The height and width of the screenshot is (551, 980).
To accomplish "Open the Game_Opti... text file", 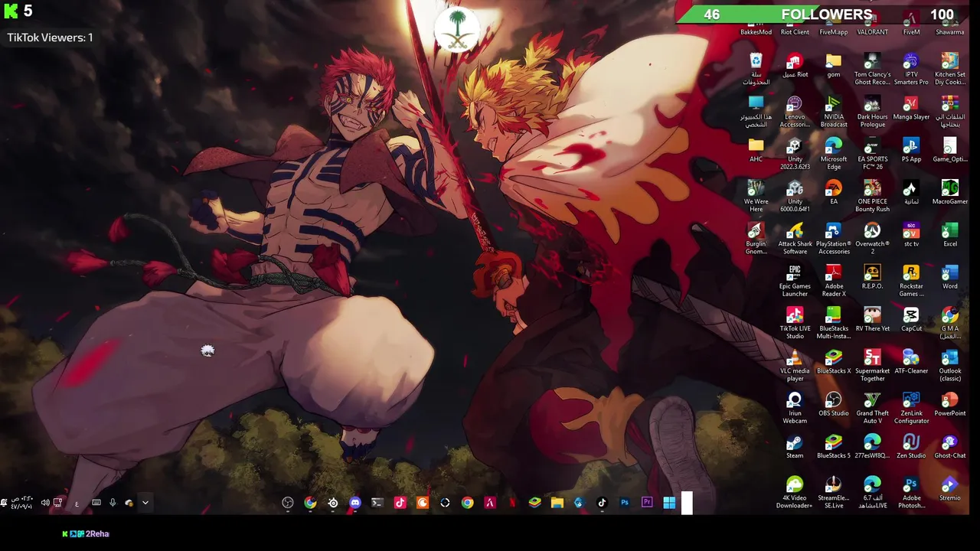I will (950, 150).
